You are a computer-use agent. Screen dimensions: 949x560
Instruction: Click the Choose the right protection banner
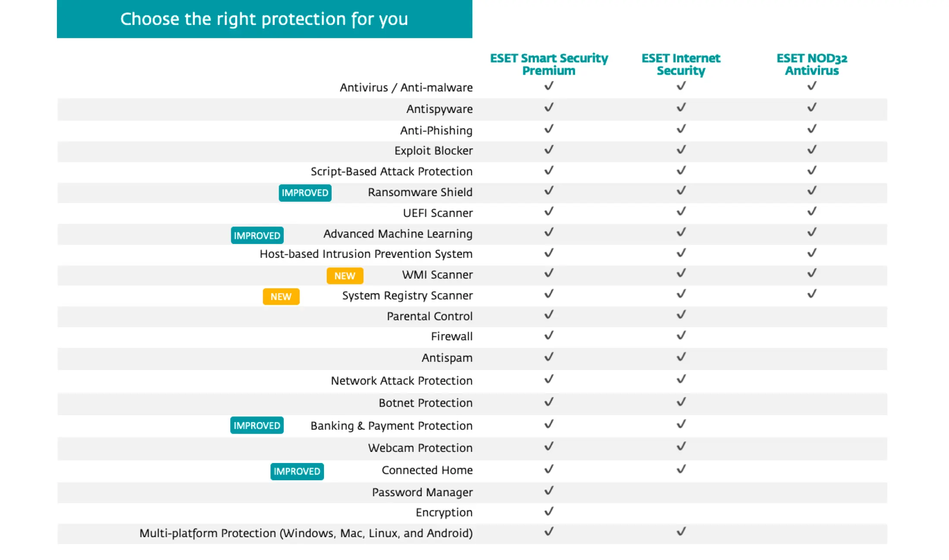tap(264, 19)
